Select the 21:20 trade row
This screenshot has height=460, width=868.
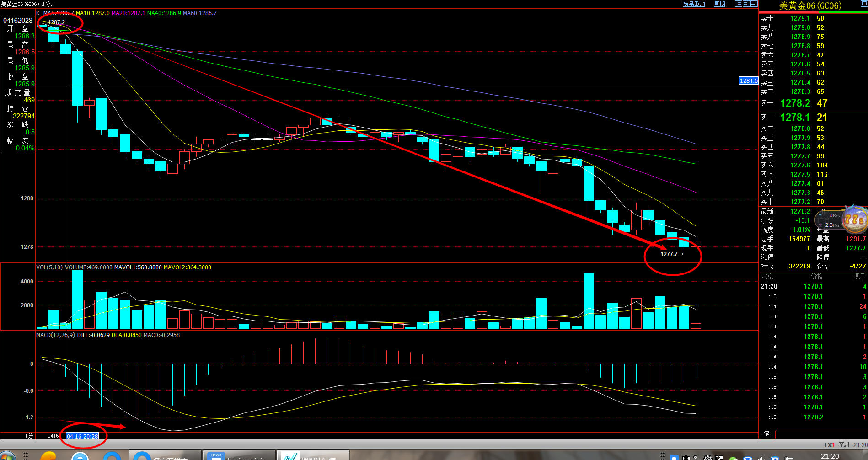click(813, 287)
